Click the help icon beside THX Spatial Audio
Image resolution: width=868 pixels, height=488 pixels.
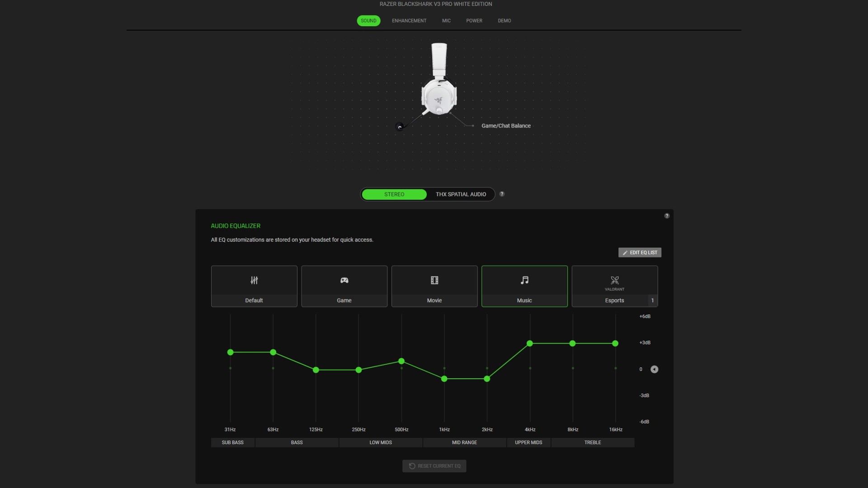point(502,194)
